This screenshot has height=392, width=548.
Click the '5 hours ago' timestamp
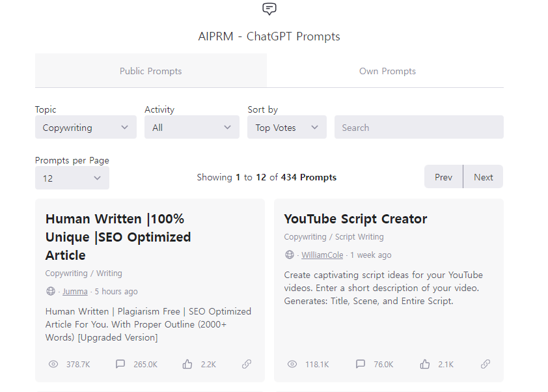coord(116,291)
